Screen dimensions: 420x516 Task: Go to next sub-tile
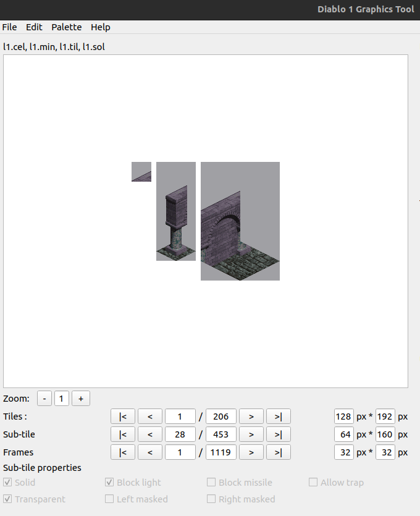point(251,434)
